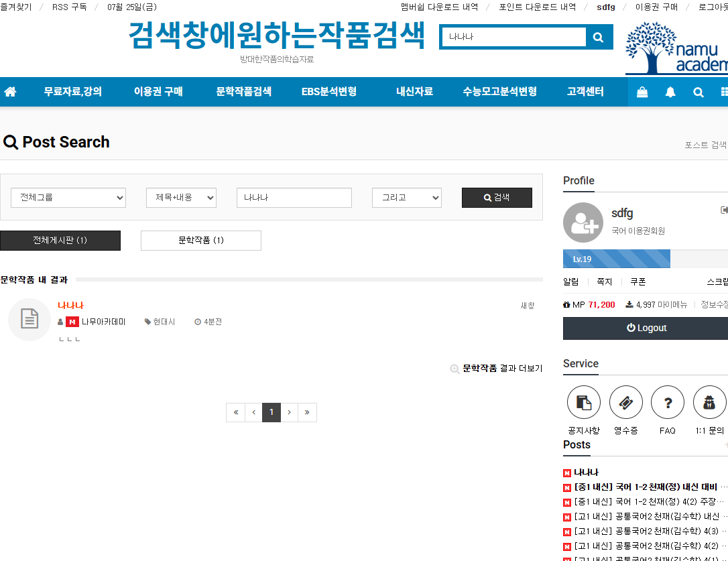Select the 전체게시판 (1) tab
This screenshot has width=728, height=561.
(60, 241)
